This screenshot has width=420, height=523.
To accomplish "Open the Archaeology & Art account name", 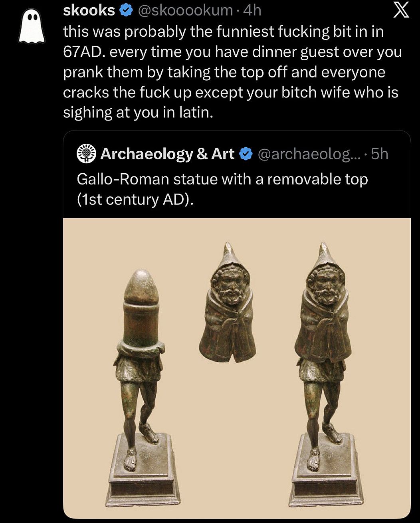I will click(167, 153).
